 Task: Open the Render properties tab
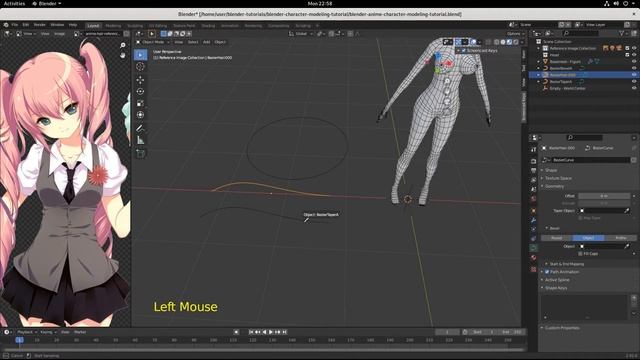[533, 161]
